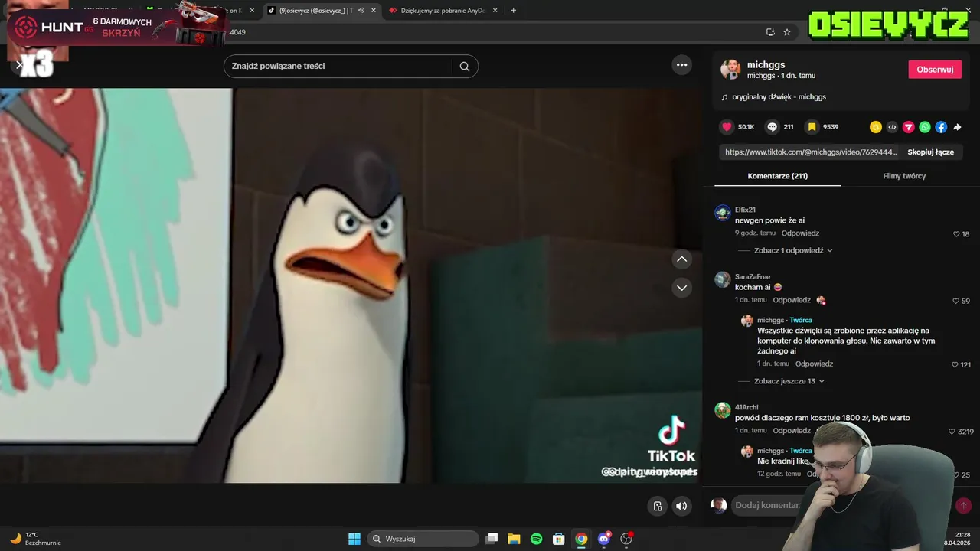Close the osievycz TikTok browser tab

(x=374, y=11)
